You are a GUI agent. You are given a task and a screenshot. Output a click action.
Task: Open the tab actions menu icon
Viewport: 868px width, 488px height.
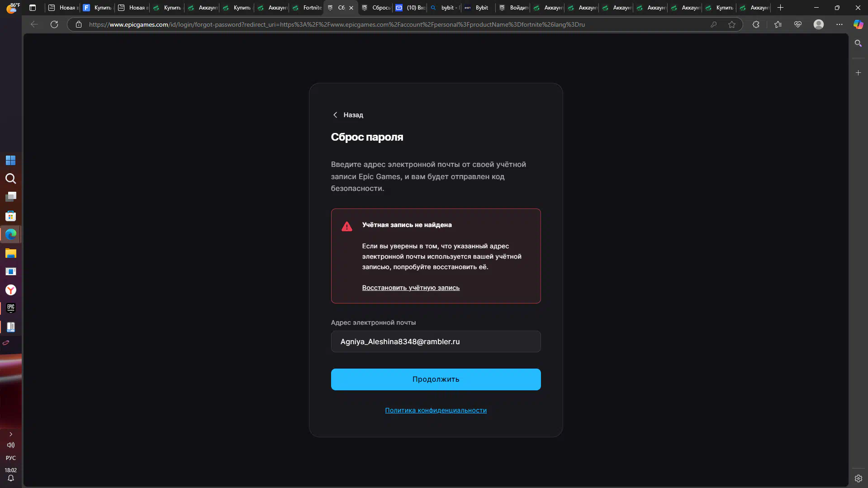click(33, 8)
